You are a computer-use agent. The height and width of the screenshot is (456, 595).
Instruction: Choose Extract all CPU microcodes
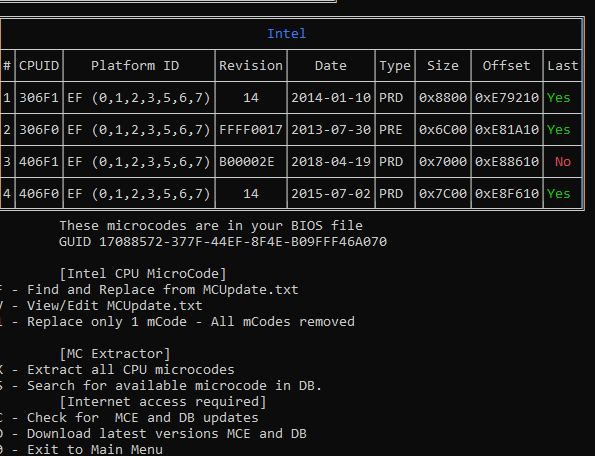click(117, 370)
